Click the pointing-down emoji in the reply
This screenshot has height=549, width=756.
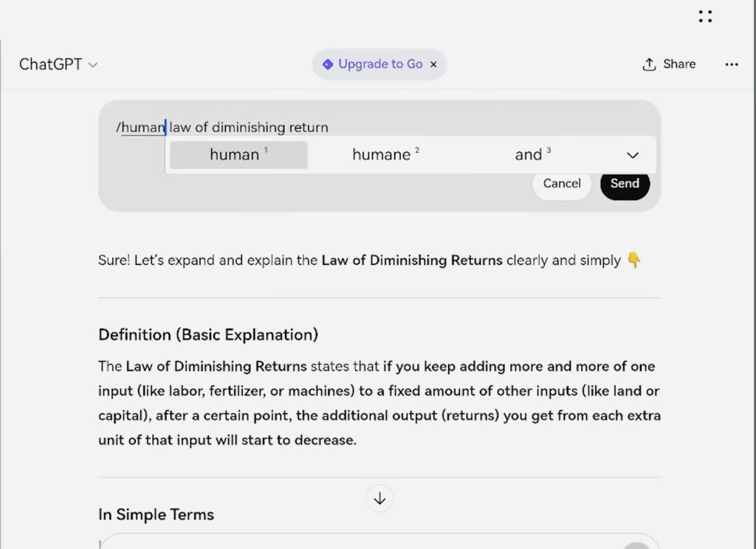click(633, 260)
